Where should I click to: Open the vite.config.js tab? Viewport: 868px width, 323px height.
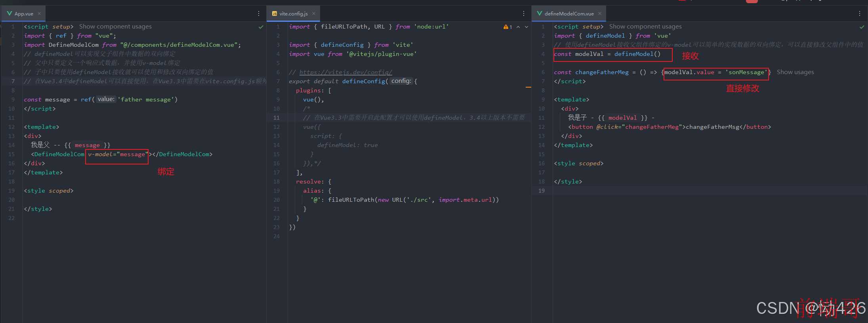pos(294,13)
